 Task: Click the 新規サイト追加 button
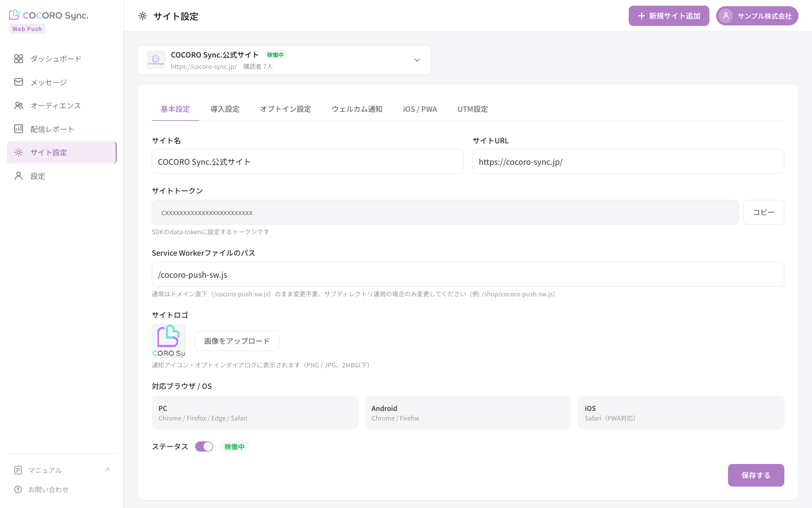click(669, 16)
